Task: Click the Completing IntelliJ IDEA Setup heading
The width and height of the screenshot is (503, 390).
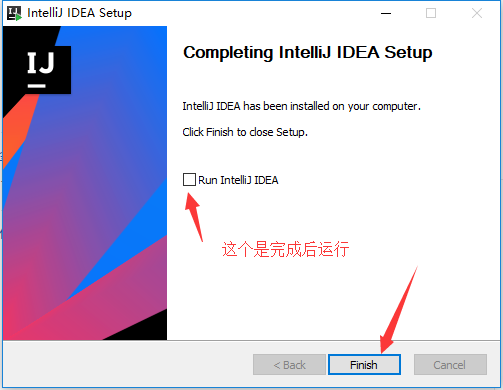Action: pyautogui.click(x=308, y=52)
